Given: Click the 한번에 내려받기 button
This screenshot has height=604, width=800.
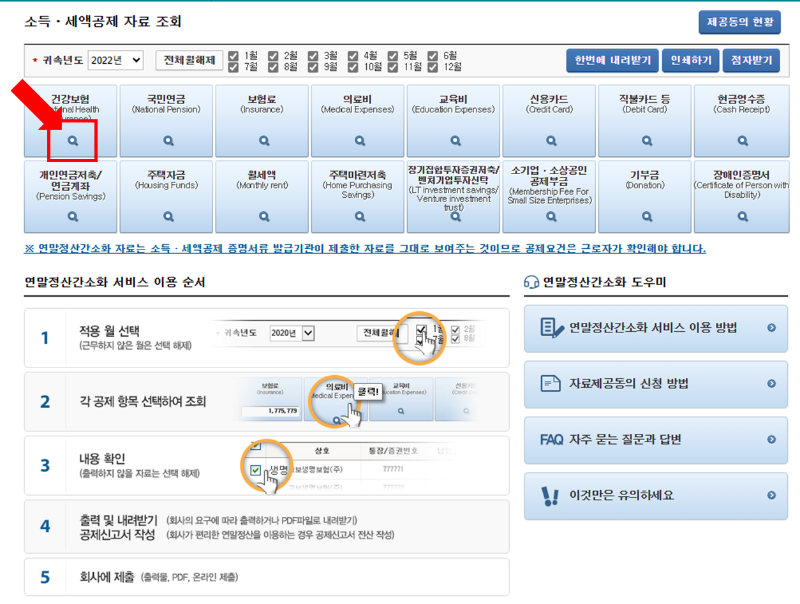Looking at the screenshot, I should 612,60.
